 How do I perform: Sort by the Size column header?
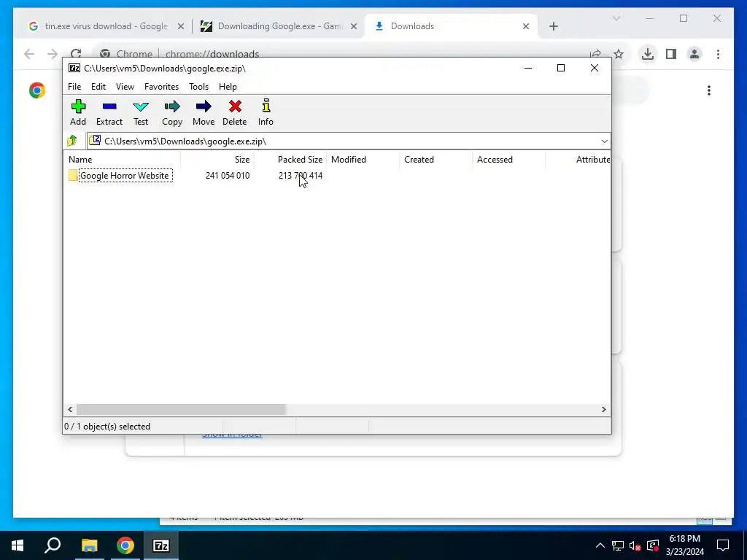tap(217, 160)
